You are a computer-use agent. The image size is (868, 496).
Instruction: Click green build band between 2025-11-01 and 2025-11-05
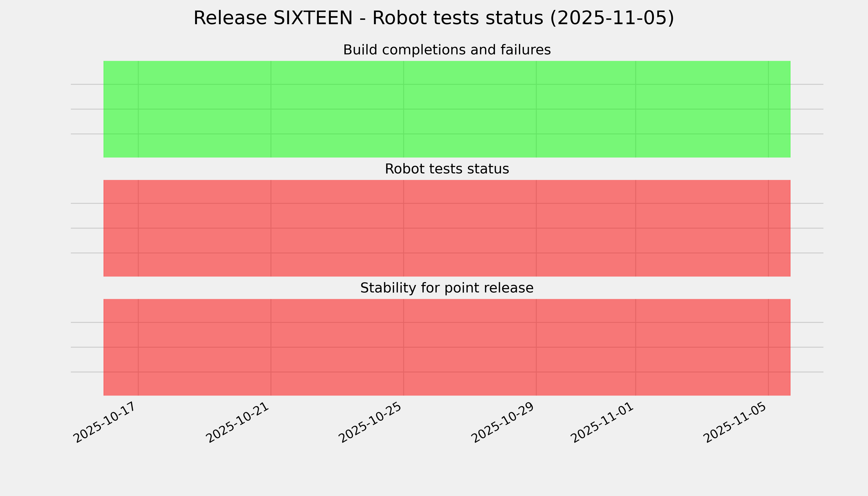(x=702, y=109)
